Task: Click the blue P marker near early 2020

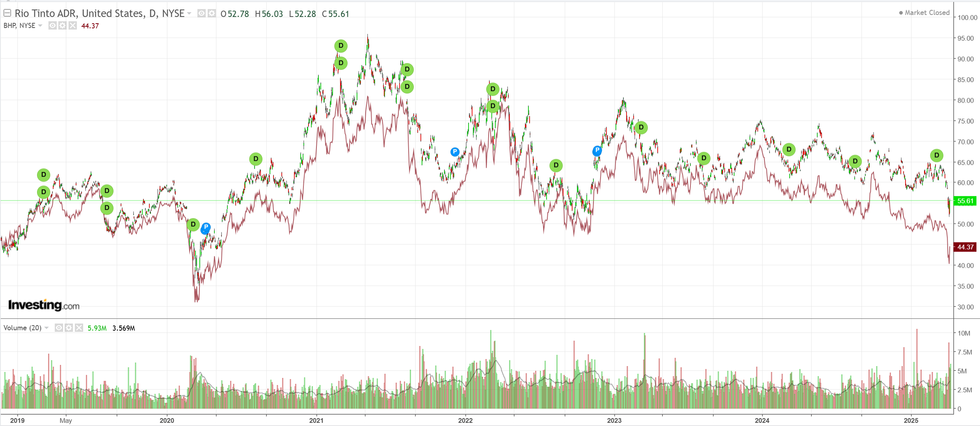Action: (206, 227)
